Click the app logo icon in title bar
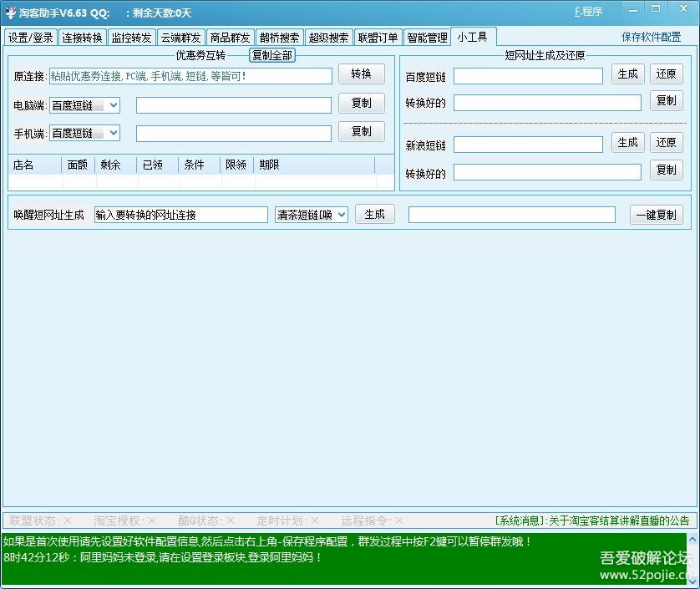The image size is (700, 589). click(x=10, y=13)
